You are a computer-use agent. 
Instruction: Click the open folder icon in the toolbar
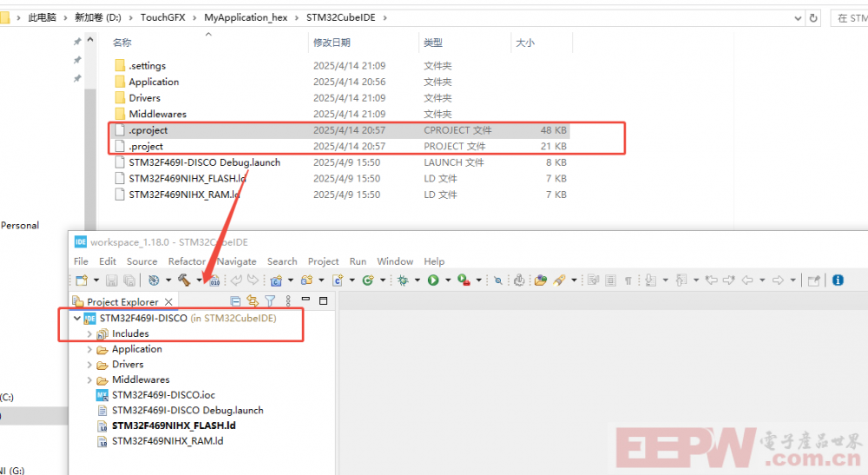click(x=541, y=280)
